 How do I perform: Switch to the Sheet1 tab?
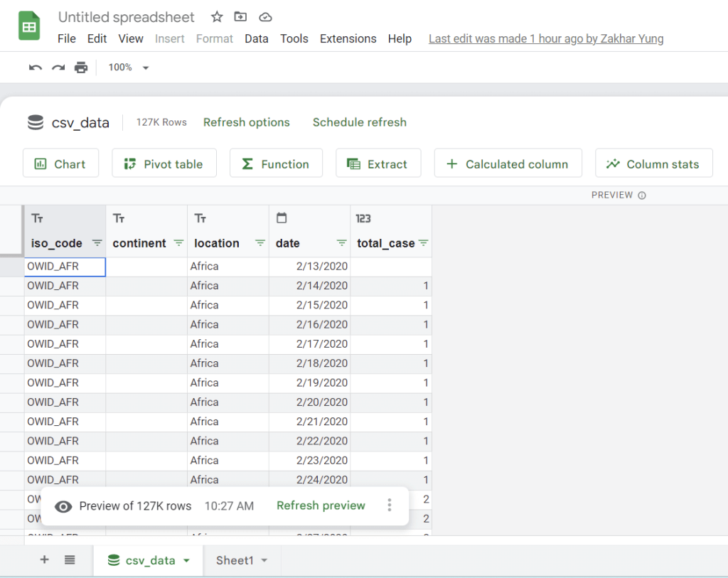(237, 560)
